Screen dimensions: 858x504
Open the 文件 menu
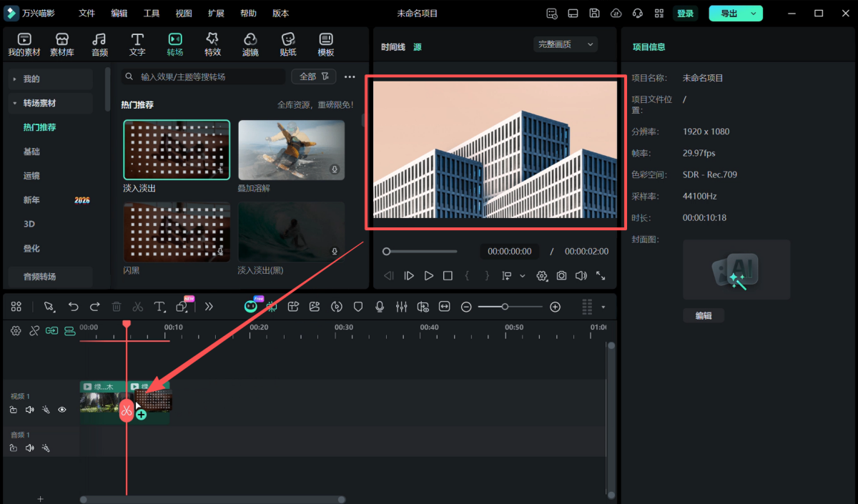pyautogui.click(x=87, y=14)
